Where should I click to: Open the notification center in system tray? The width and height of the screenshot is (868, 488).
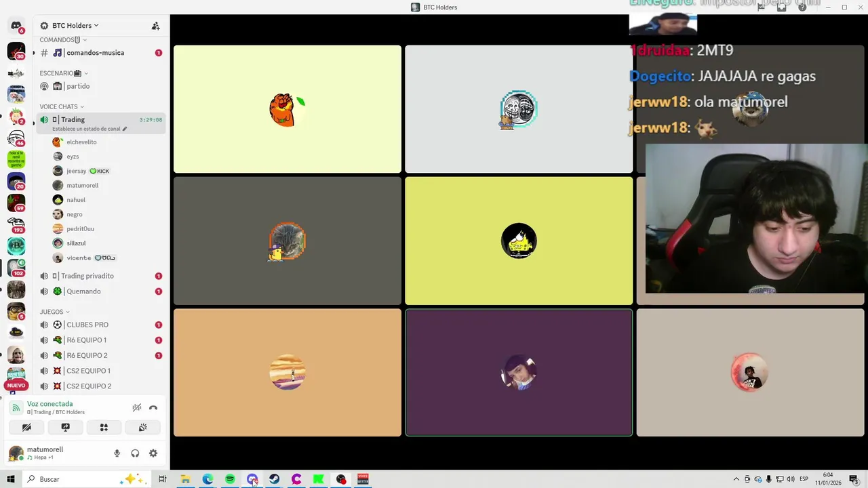tap(854, 479)
